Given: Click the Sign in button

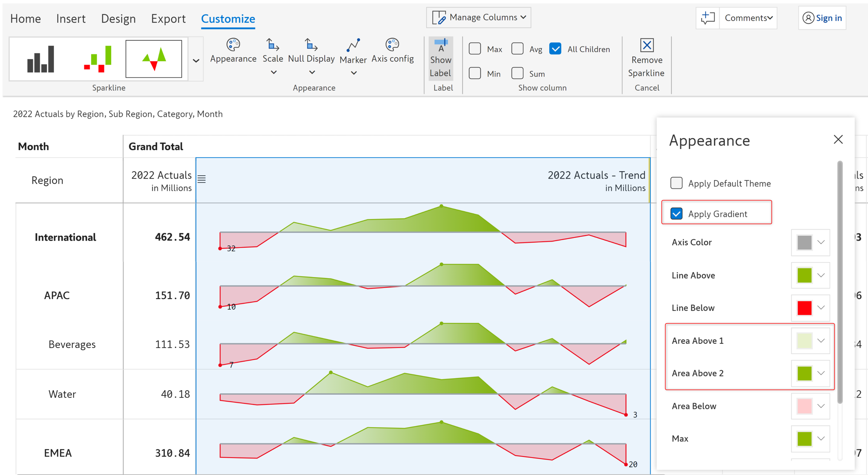Looking at the screenshot, I should [822, 18].
